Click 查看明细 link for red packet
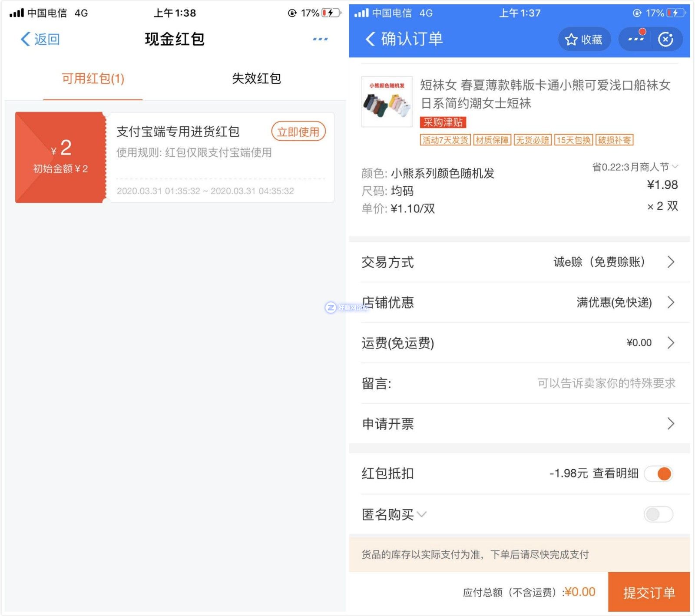This screenshot has width=695, height=616. click(x=616, y=473)
